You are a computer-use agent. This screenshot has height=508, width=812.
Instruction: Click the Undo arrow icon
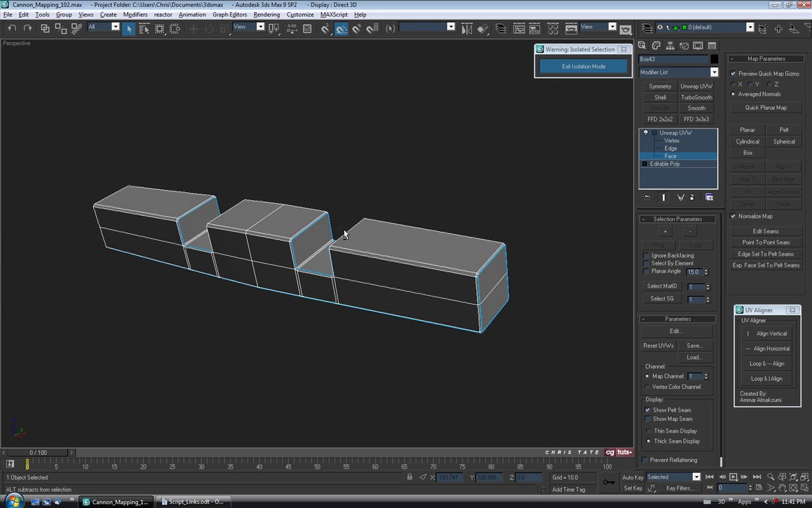pos(11,28)
